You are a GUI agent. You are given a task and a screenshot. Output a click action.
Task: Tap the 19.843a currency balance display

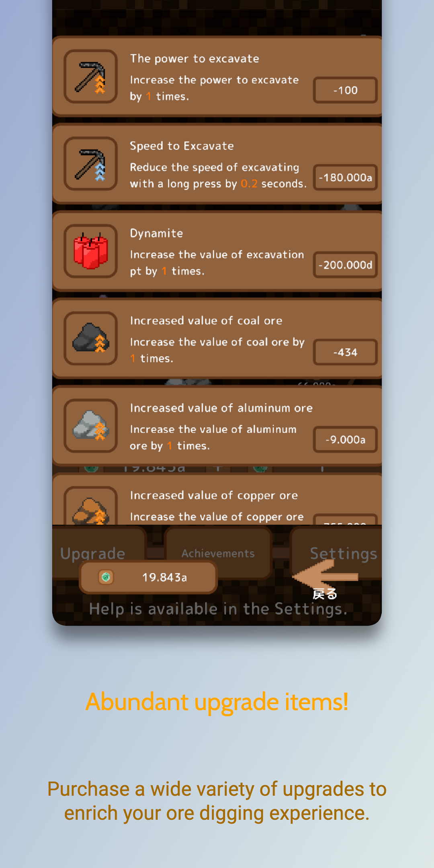point(148,577)
